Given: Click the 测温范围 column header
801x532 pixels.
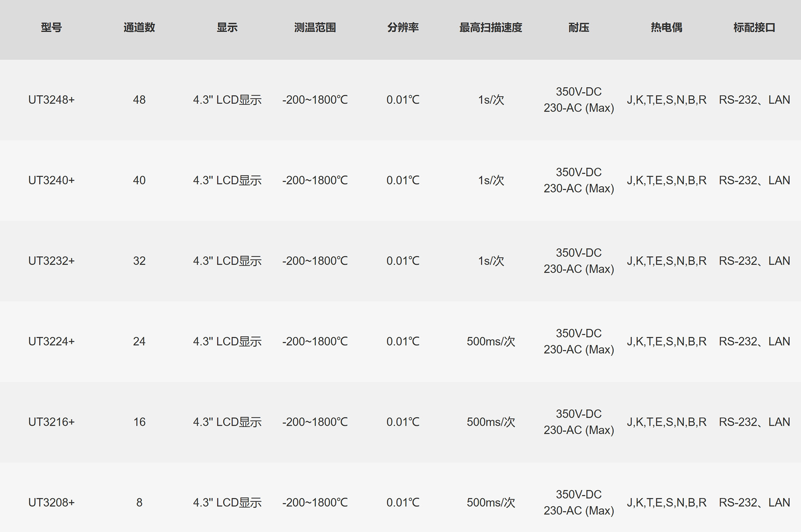Looking at the screenshot, I should pyautogui.click(x=315, y=27).
